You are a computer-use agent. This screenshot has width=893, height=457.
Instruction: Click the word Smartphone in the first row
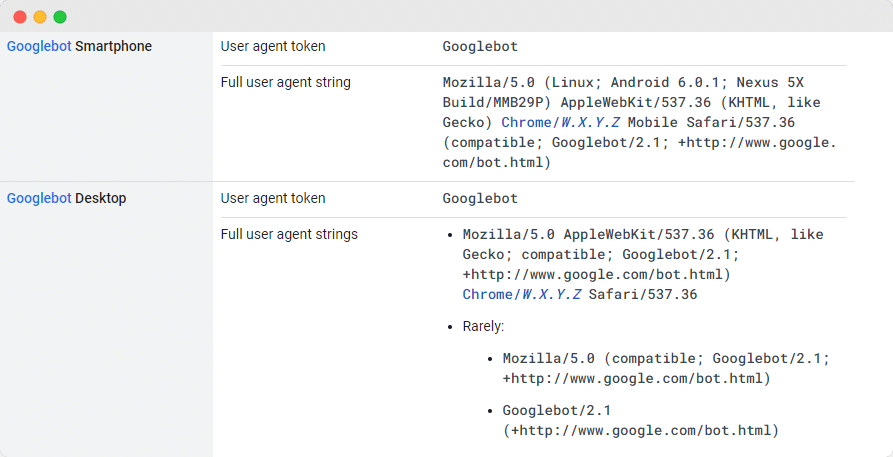tap(113, 47)
